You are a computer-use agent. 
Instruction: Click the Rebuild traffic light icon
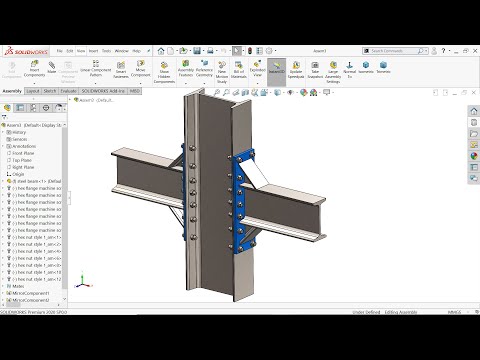[250, 51]
